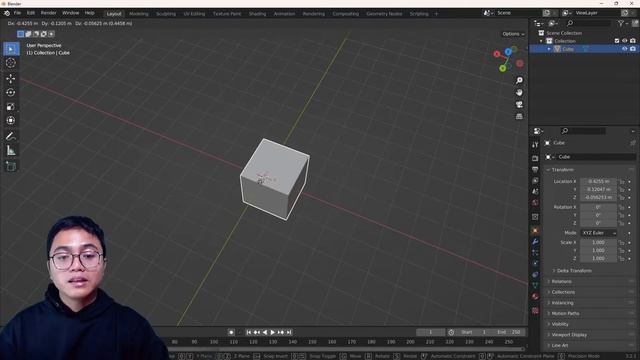Click the blue Z axis on the gizmo
The image size is (640, 360).
click(x=508, y=52)
